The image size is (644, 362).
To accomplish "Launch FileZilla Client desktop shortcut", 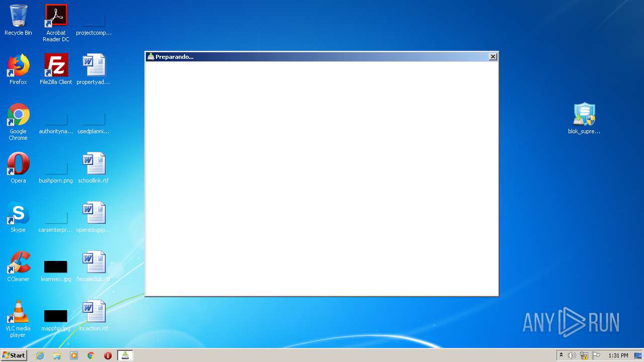I will coord(56,70).
